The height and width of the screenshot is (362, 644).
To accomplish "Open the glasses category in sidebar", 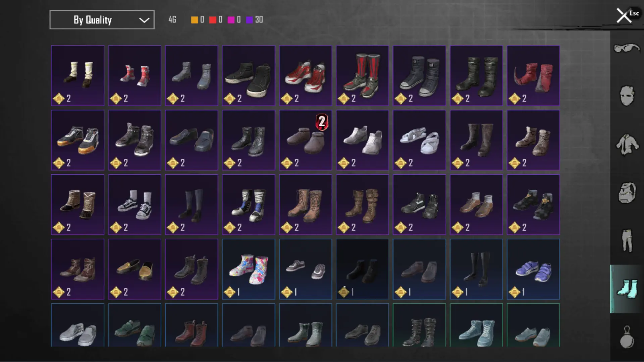I will (x=627, y=49).
